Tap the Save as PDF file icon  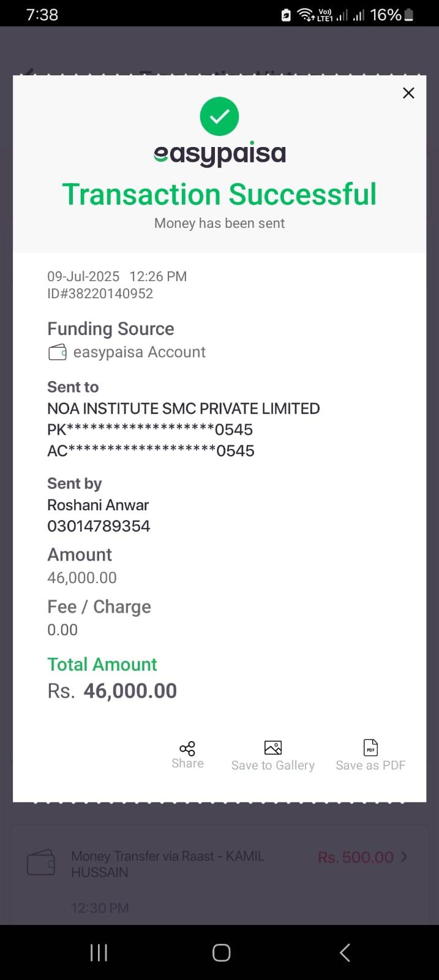tap(370, 747)
